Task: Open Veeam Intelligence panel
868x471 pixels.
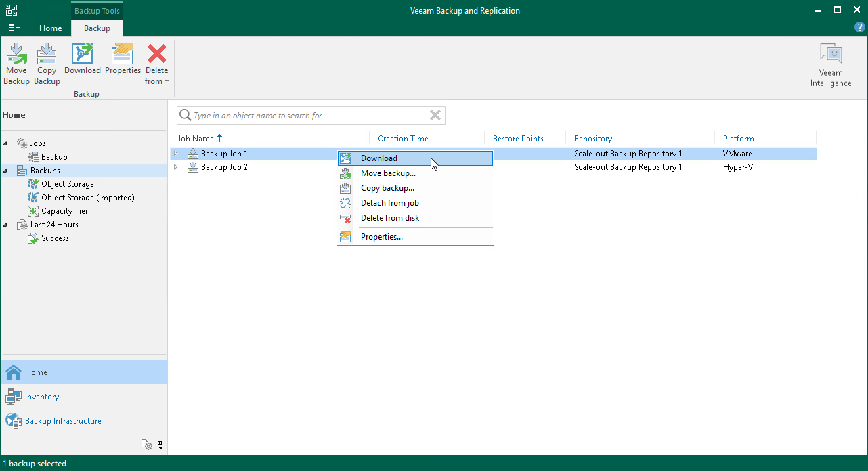Action: [831, 65]
